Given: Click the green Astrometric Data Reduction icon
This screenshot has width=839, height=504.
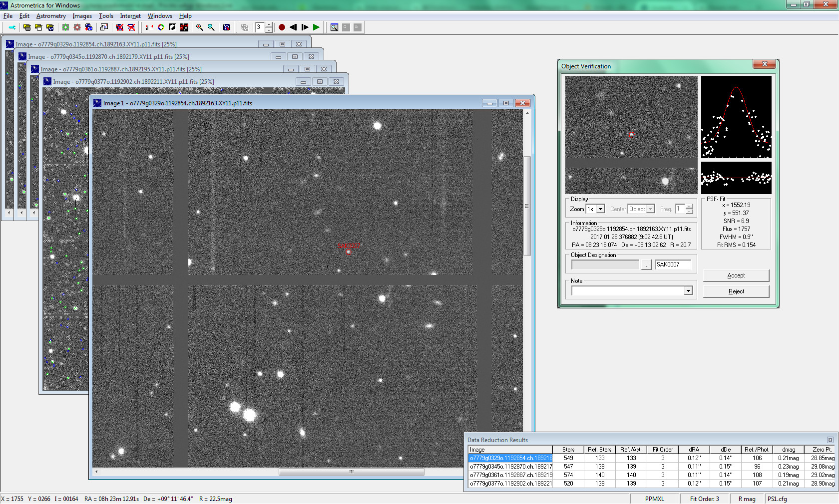Looking at the screenshot, I should click(65, 27).
